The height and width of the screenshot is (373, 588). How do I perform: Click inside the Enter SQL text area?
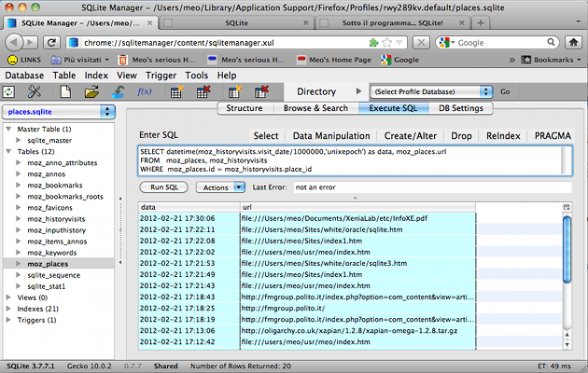pyautogui.click(x=355, y=160)
